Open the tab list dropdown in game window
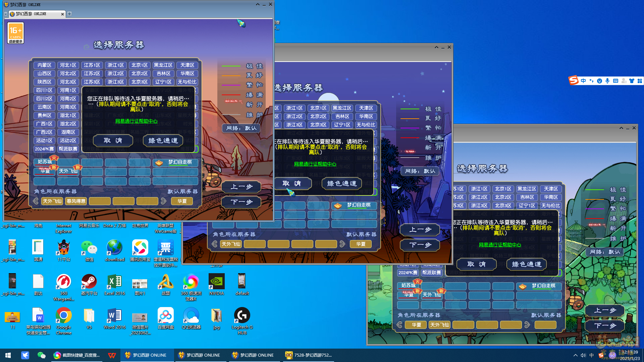The height and width of the screenshot is (362, 644). 6,14
